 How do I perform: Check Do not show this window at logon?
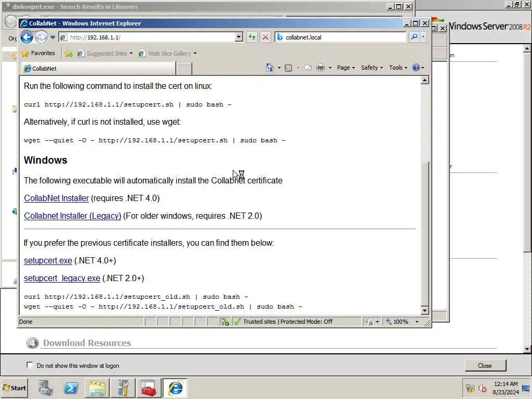pyautogui.click(x=30, y=365)
